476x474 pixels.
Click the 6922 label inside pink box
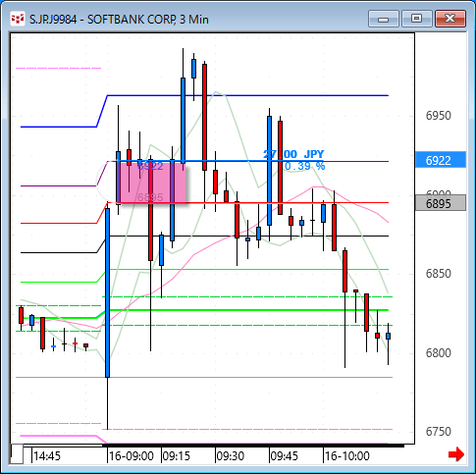tap(150, 166)
